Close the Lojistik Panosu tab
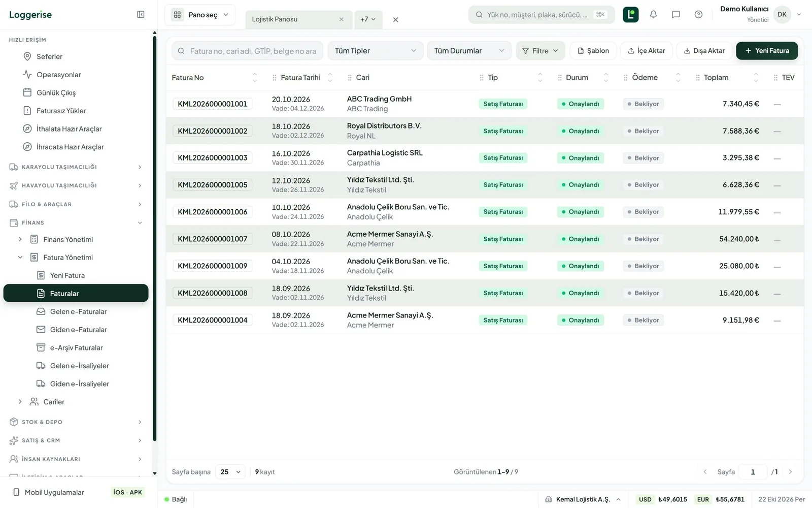This screenshot has height=508, width=812. [x=342, y=19]
